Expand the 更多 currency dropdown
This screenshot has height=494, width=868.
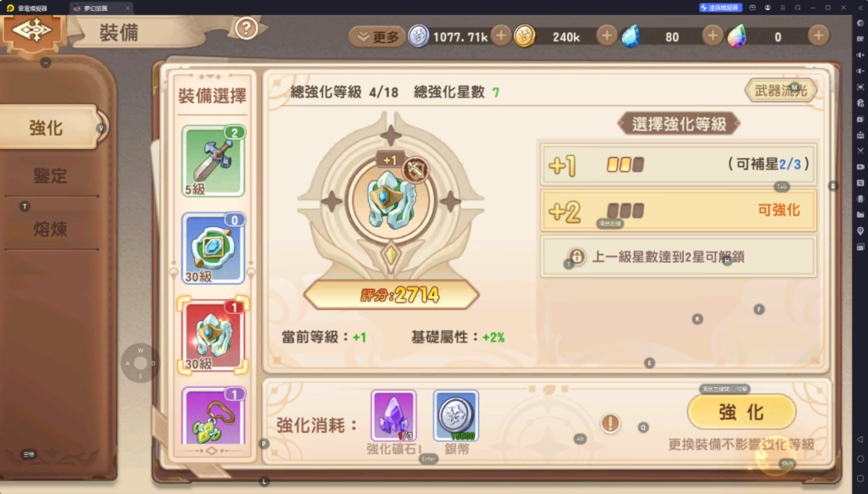[377, 37]
